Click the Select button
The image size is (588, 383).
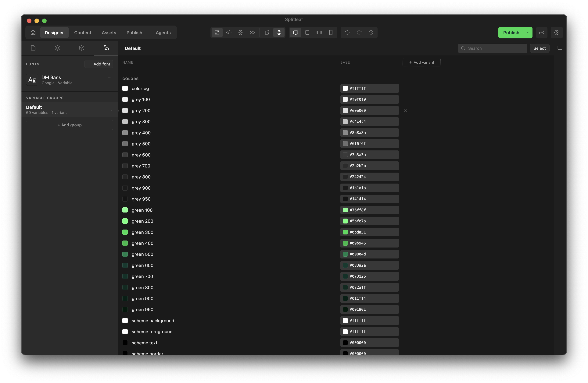click(x=539, y=48)
